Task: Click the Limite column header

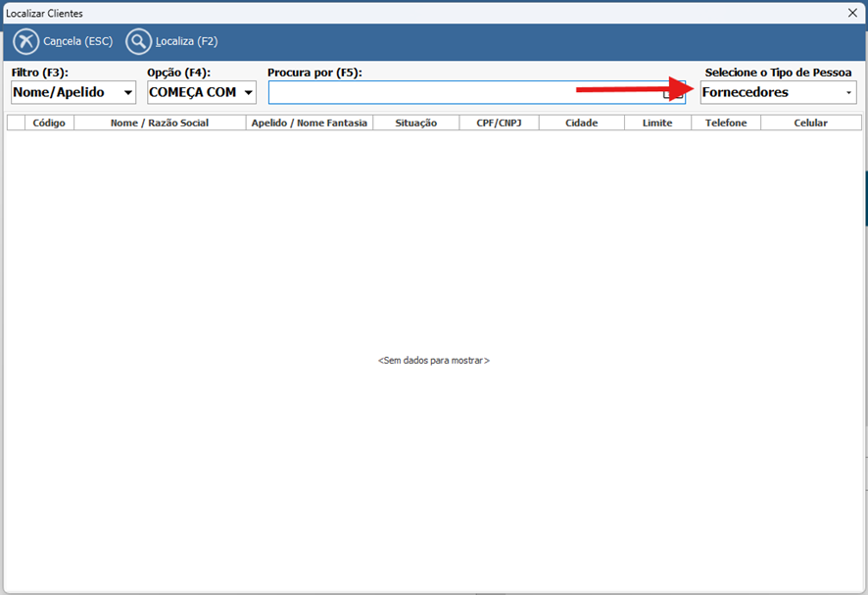Action: pos(657,123)
